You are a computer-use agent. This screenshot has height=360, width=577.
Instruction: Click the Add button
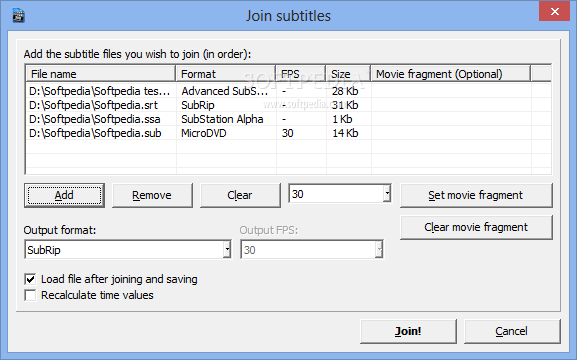(64, 195)
